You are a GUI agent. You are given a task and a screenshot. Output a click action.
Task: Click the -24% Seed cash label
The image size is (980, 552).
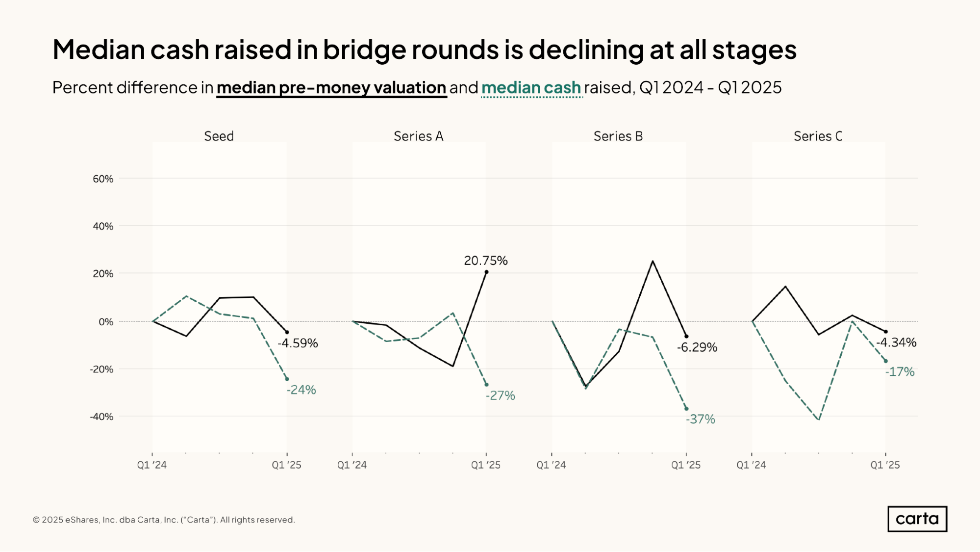pos(301,390)
